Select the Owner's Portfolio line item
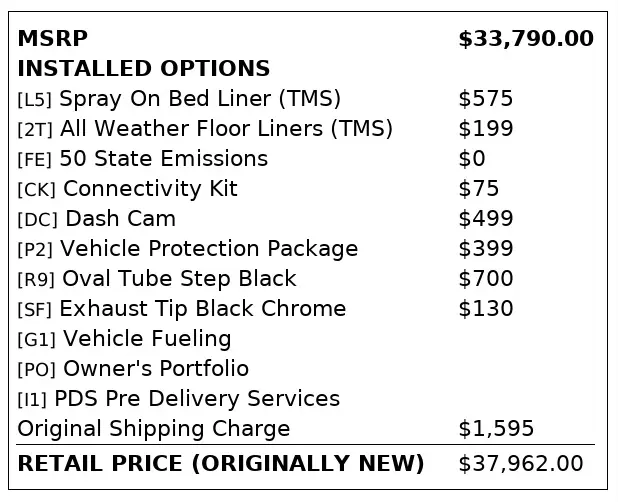This screenshot has width=618, height=502. 134,369
